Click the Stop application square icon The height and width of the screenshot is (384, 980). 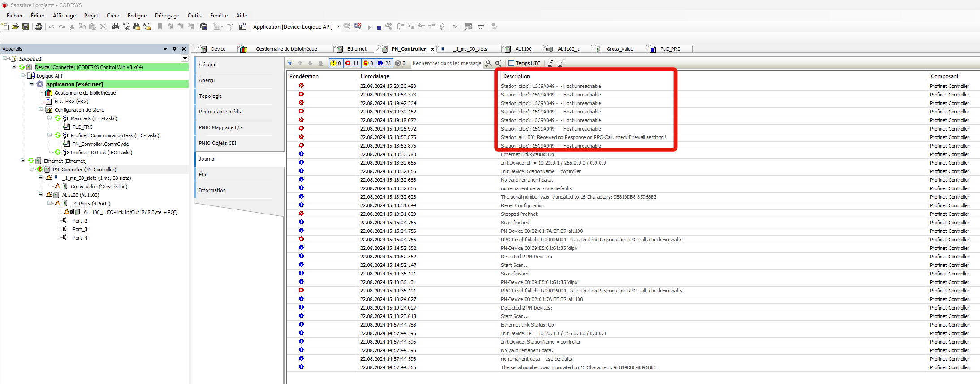379,27
